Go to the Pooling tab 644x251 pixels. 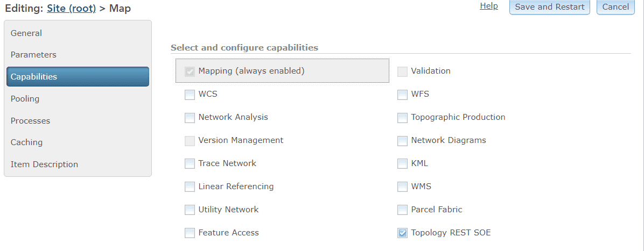(x=25, y=99)
